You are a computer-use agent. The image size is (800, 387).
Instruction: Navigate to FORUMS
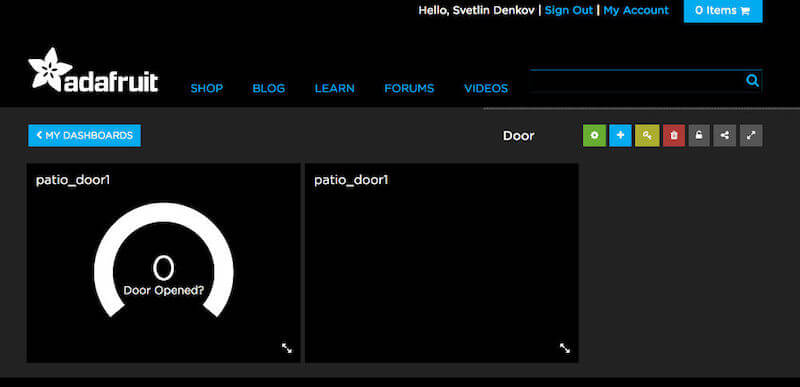409,89
